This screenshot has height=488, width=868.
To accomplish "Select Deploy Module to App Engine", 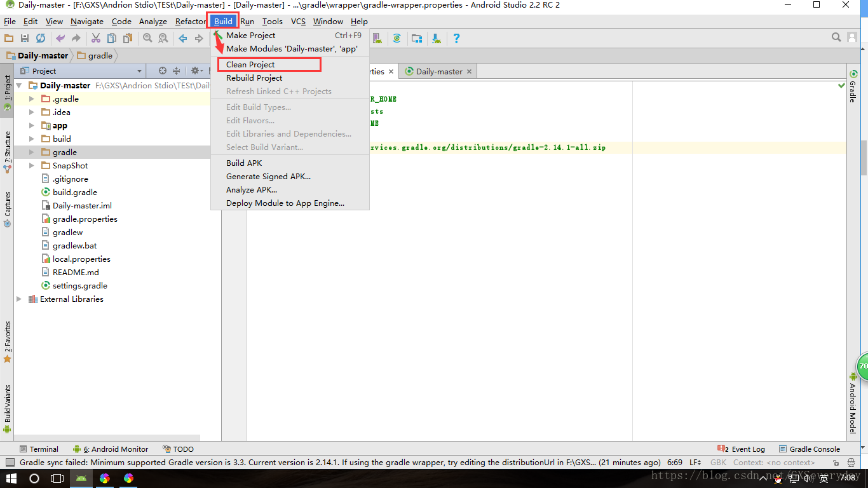I will coord(290,203).
